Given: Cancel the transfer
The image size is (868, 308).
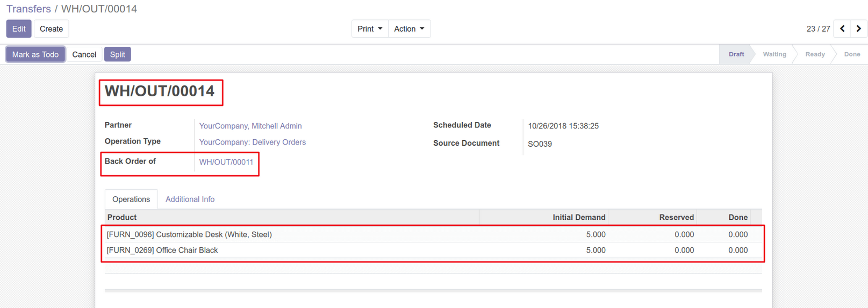Looking at the screenshot, I should 84,54.
